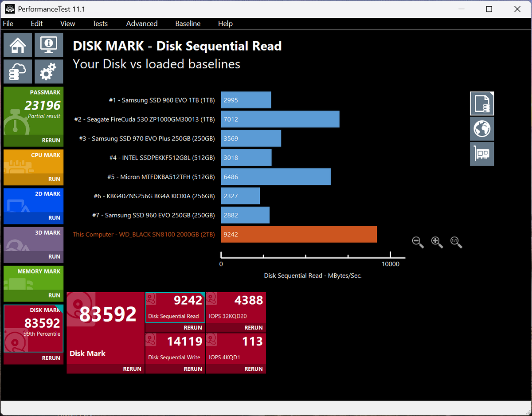Click the '#4 - INTEL SSDPEKKF512G8L' label
The image size is (532, 416).
(x=162, y=157)
